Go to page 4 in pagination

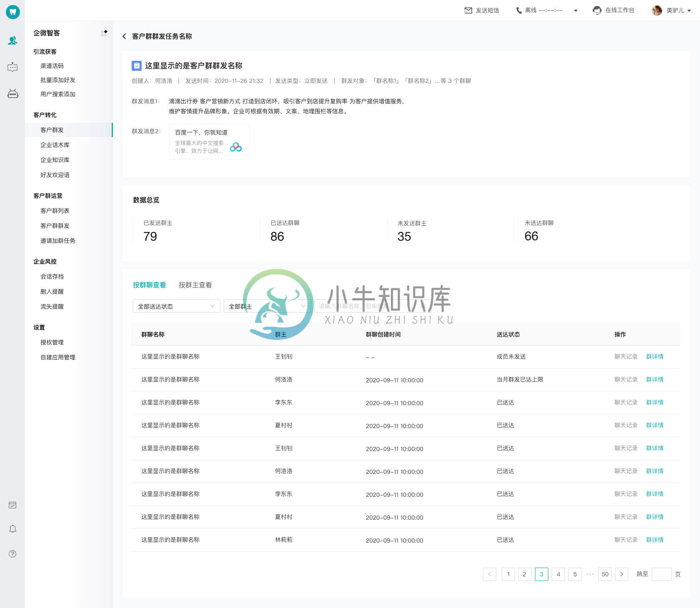click(558, 574)
